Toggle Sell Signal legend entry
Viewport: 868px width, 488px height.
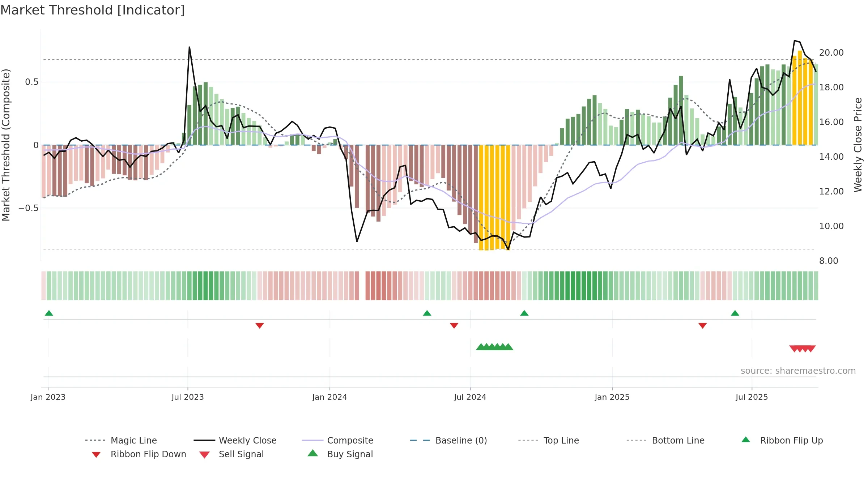pos(231,454)
